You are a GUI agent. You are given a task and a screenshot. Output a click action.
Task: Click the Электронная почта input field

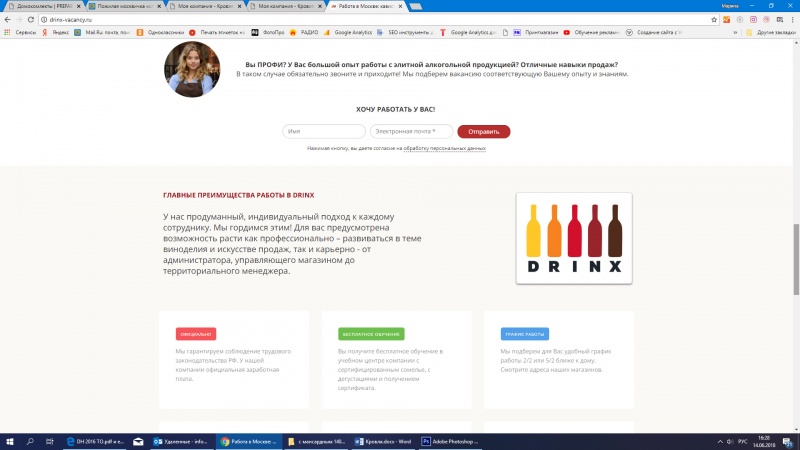point(411,132)
